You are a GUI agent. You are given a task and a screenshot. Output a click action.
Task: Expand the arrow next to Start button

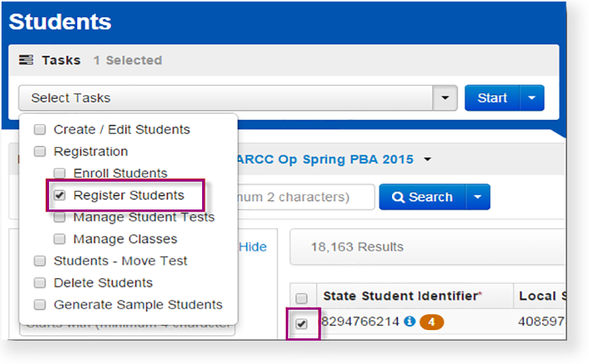[533, 98]
